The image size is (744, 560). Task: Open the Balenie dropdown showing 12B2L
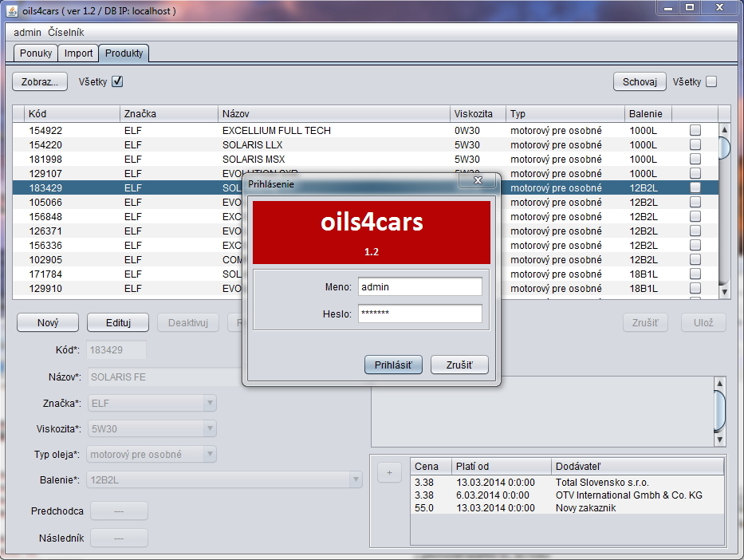224,479
